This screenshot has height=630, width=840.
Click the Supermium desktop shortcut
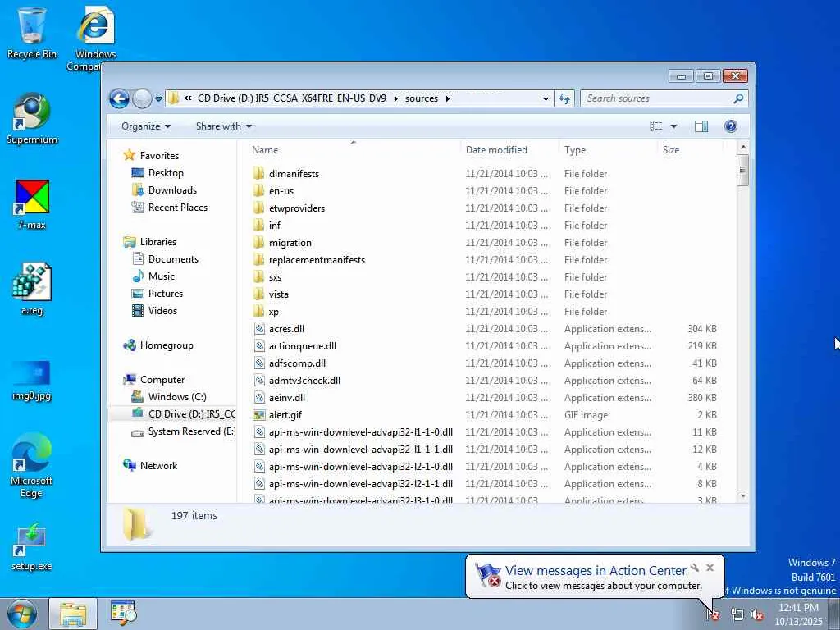32,119
